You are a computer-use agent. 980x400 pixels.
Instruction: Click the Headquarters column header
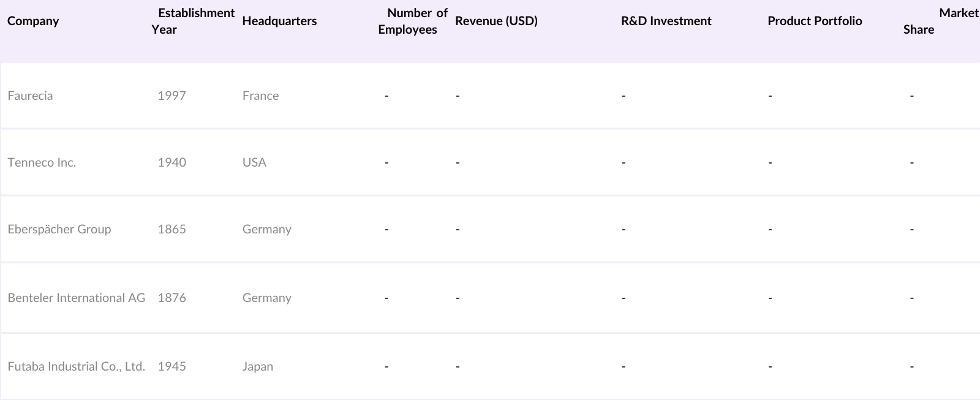click(279, 21)
